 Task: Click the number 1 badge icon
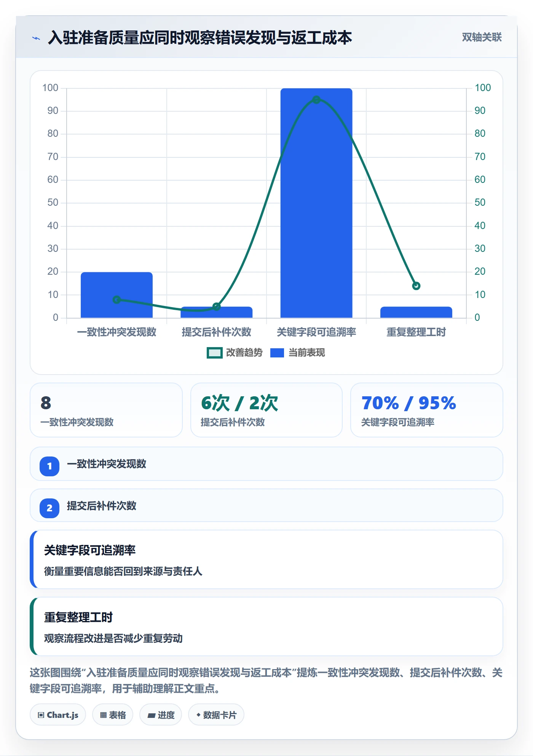click(x=49, y=466)
